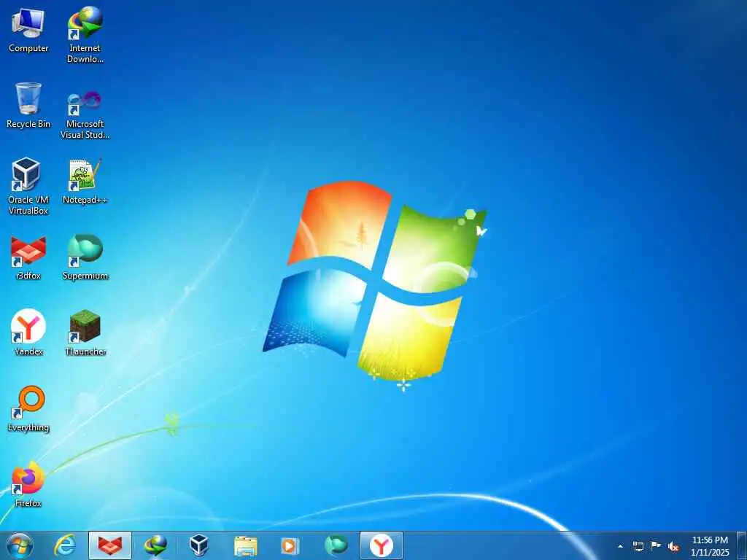The width and height of the screenshot is (747, 560).
Task: Switch to r3dfox in the taskbar
Action: (x=110, y=545)
